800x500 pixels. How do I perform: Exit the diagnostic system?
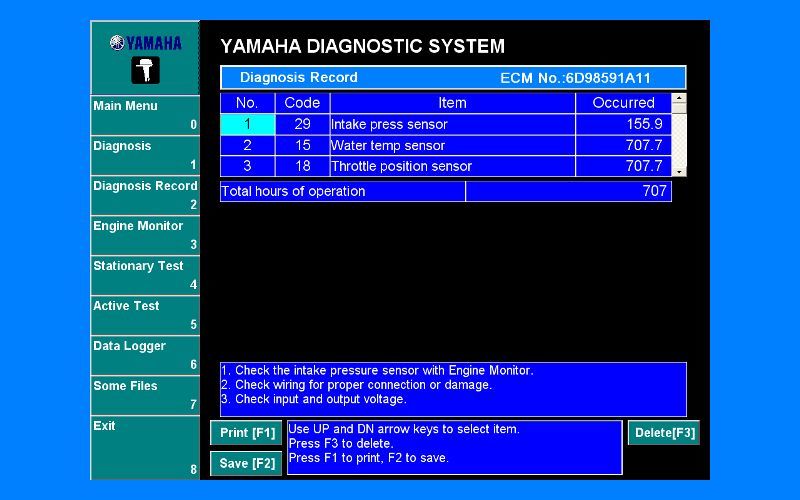145,447
